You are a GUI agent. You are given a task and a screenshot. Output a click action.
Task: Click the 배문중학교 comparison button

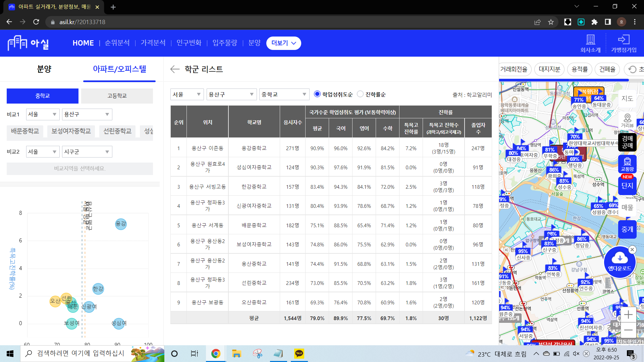pyautogui.click(x=25, y=131)
